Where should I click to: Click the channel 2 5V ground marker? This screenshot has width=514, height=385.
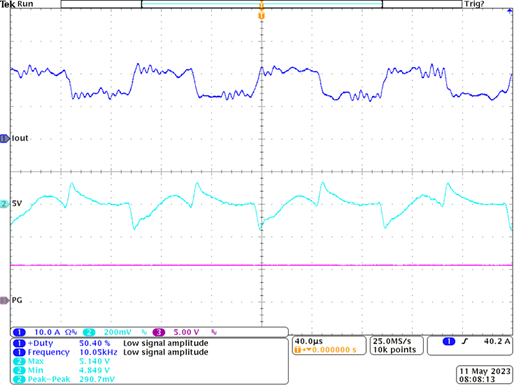[x=5, y=204]
